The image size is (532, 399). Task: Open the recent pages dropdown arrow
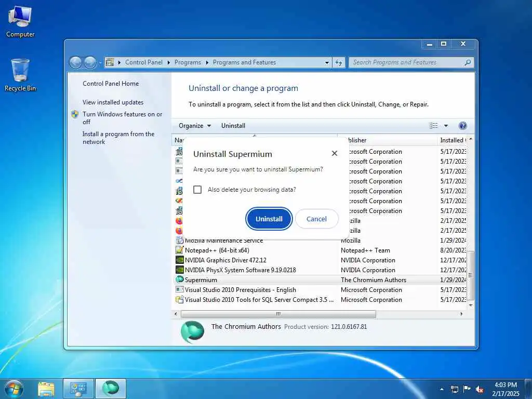(x=100, y=63)
